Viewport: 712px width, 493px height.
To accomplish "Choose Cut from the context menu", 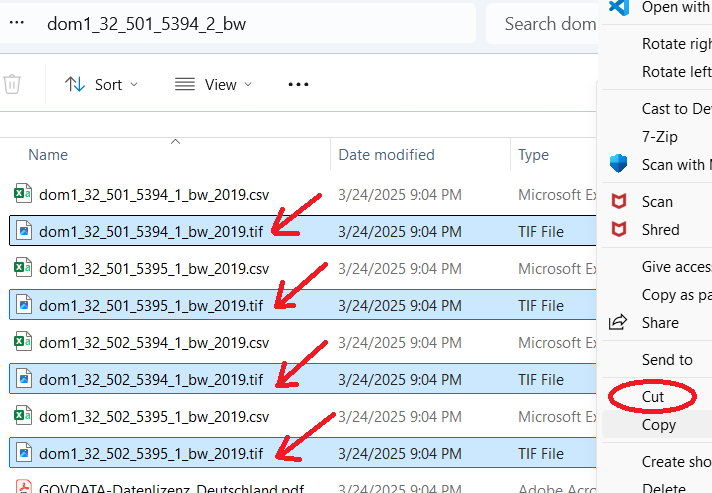I will pos(653,397).
